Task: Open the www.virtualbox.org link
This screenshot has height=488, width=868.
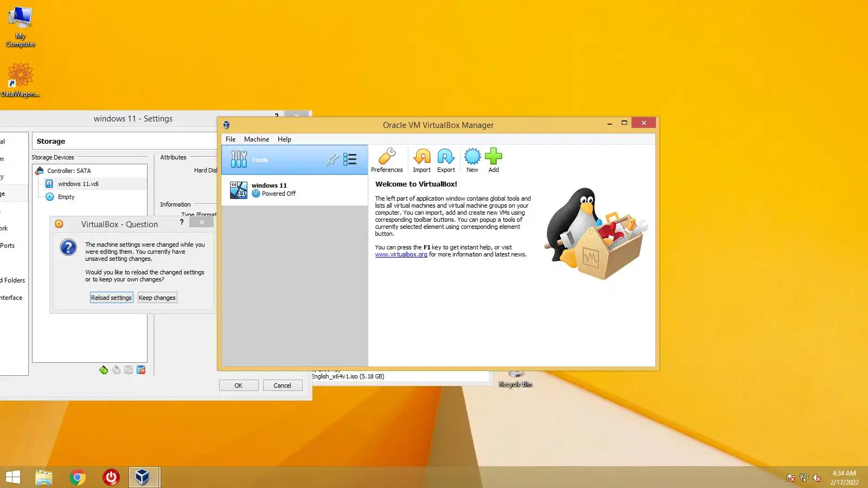Action: point(401,254)
